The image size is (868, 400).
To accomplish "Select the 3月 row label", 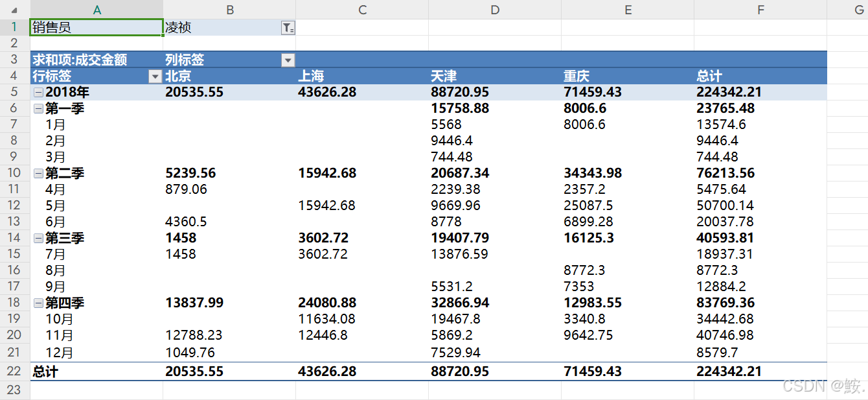I will [x=55, y=158].
